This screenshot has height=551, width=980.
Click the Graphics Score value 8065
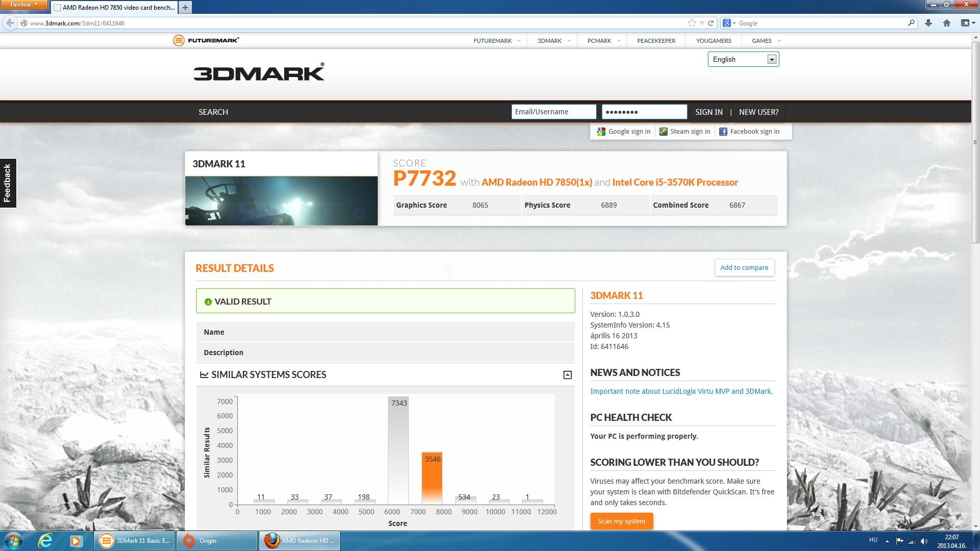pos(480,205)
